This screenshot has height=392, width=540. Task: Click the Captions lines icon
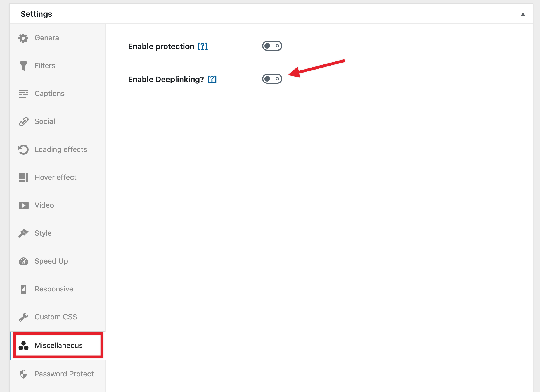[x=23, y=94]
